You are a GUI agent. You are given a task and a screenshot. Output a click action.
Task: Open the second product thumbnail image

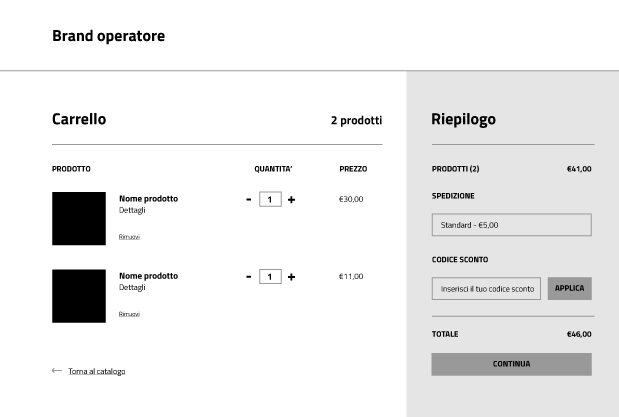coord(79,296)
